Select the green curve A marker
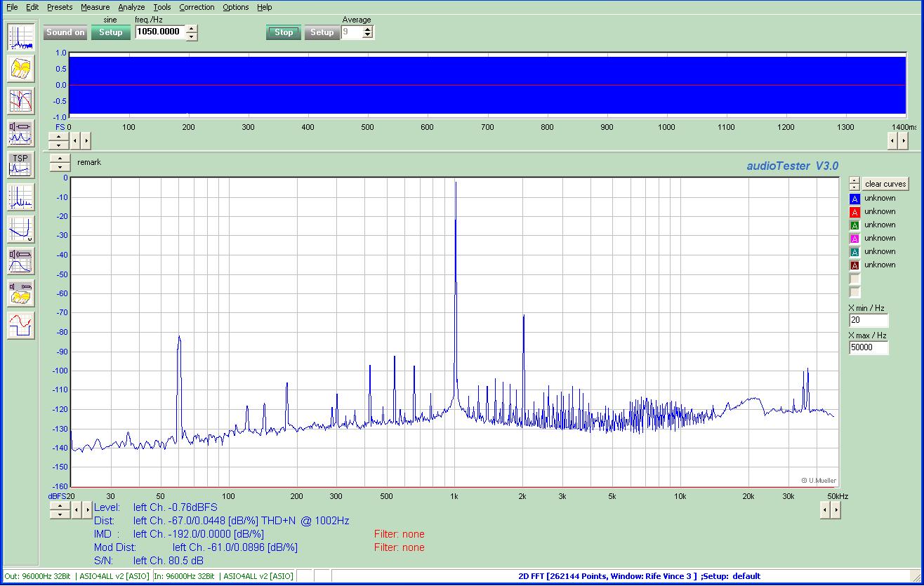This screenshot has width=924, height=586. coord(854,225)
